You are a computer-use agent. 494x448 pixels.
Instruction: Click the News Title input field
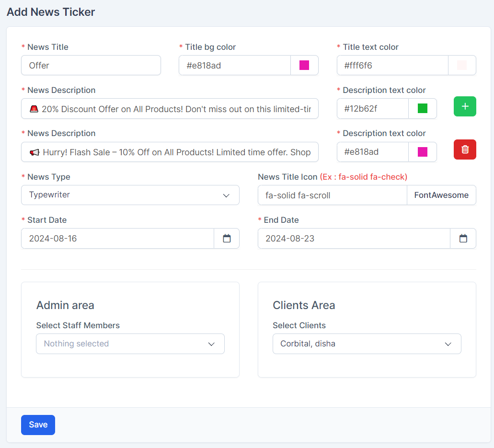(91, 65)
